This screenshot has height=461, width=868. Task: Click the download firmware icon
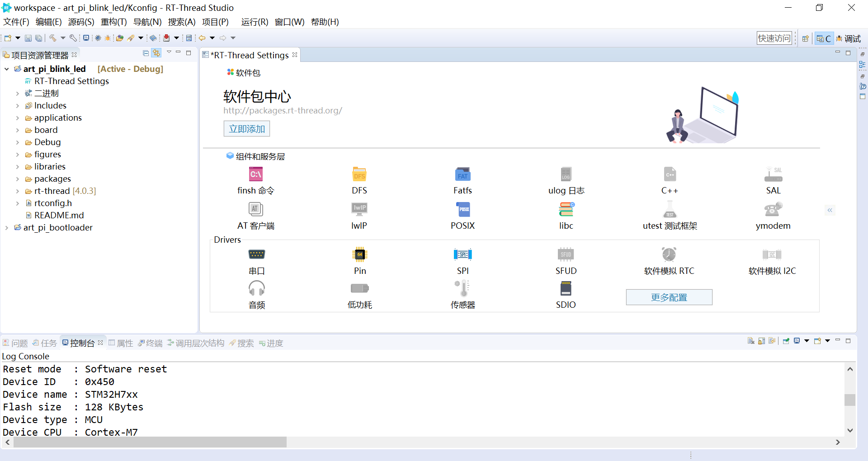(166, 38)
